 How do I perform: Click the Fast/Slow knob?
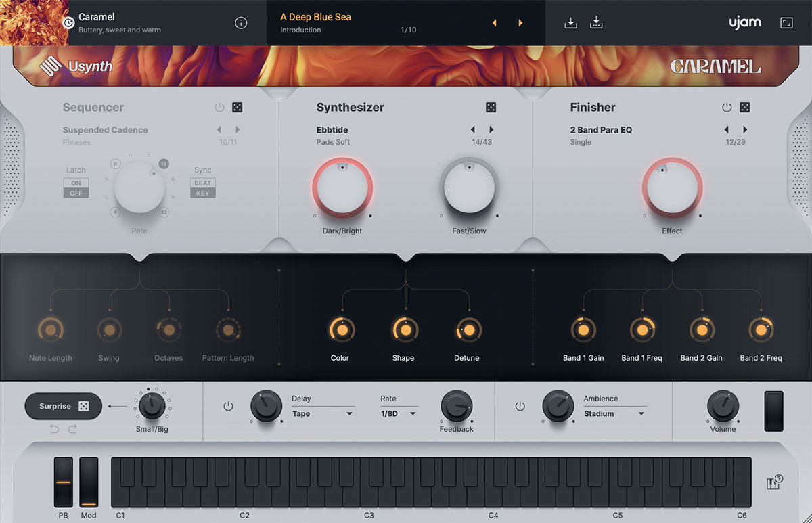[x=469, y=188]
